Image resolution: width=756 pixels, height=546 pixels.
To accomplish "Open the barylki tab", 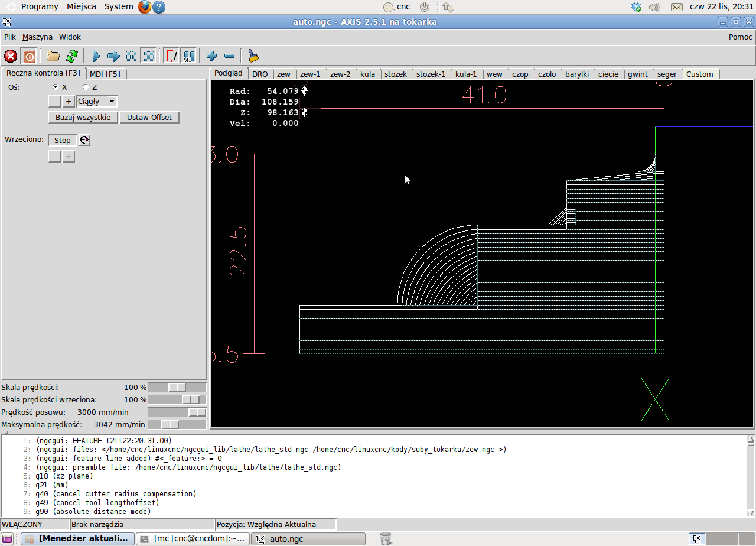I will click(577, 74).
